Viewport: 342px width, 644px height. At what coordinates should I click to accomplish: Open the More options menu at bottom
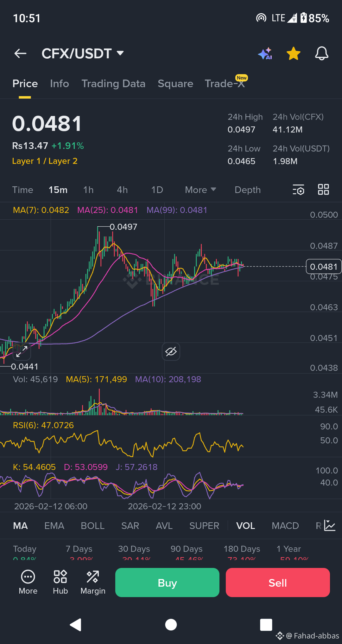point(28,583)
